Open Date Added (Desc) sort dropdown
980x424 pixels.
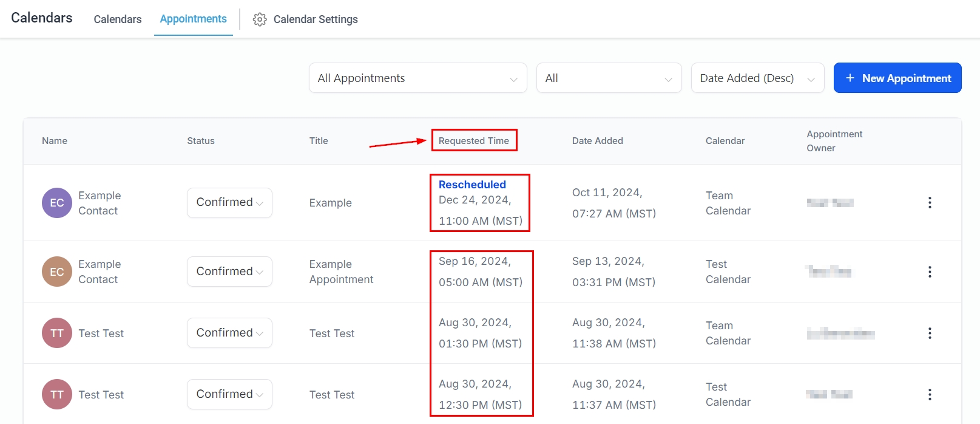click(757, 78)
